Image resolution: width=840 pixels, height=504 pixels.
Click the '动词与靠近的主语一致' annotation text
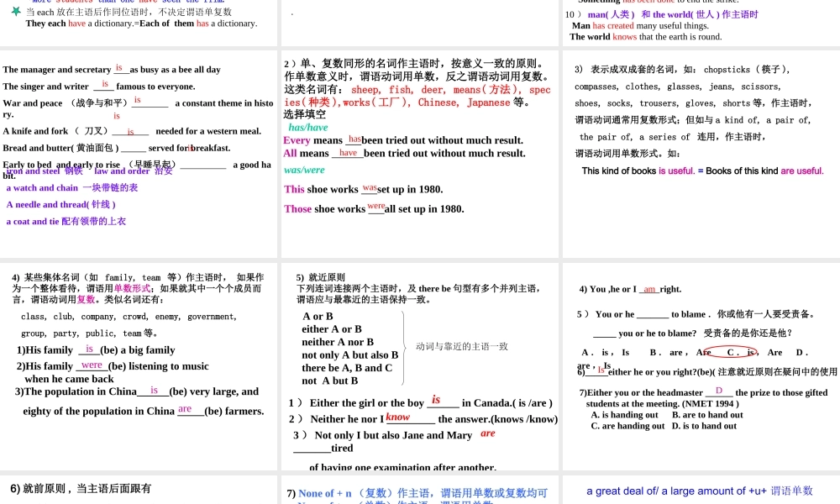click(462, 346)
